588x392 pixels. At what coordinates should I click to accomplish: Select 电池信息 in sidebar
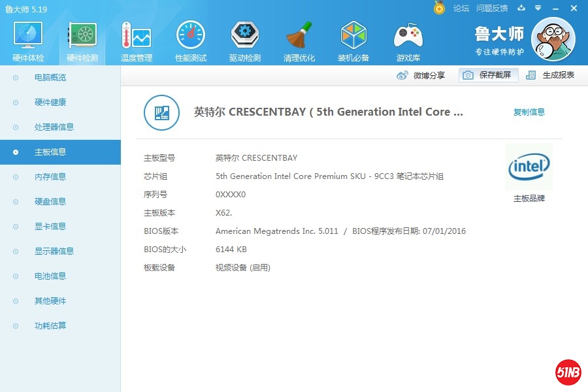[x=60, y=276]
